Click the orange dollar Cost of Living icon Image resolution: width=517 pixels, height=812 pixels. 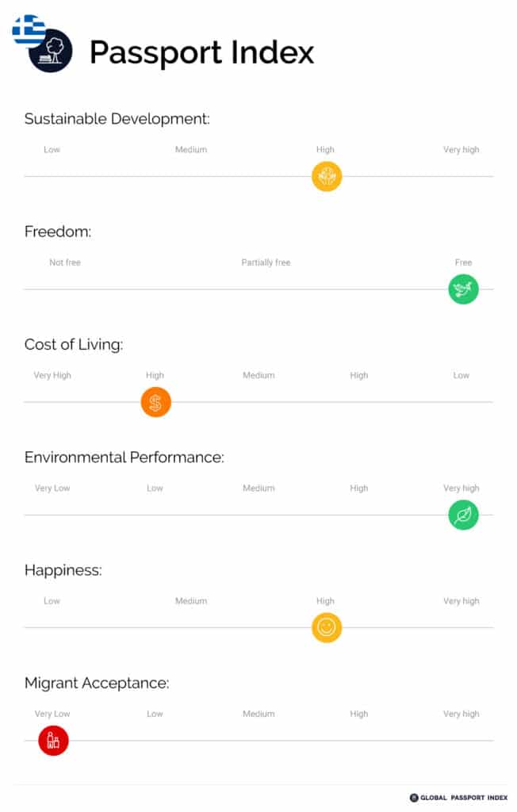pyautogui.click(x=156, y=402)
